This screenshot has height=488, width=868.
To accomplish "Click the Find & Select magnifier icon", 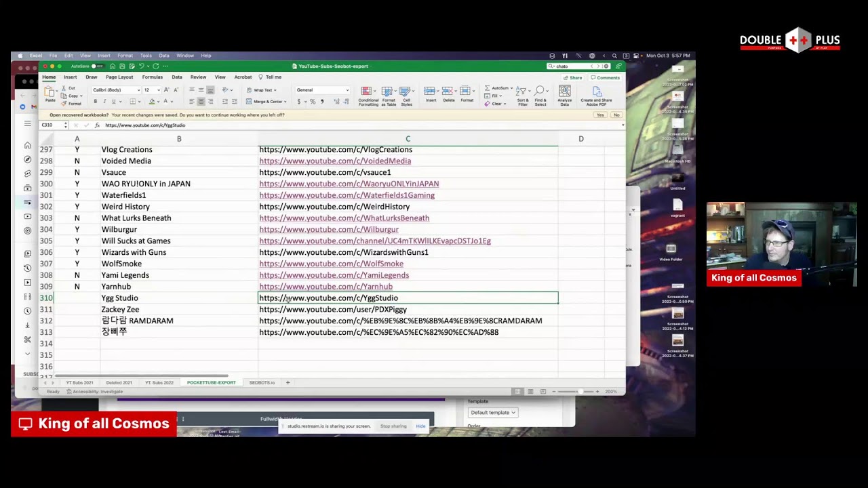I will [540, 91].
